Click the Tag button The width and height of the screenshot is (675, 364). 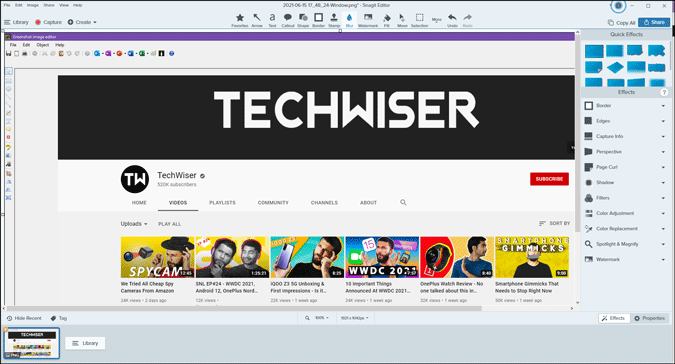59,318
